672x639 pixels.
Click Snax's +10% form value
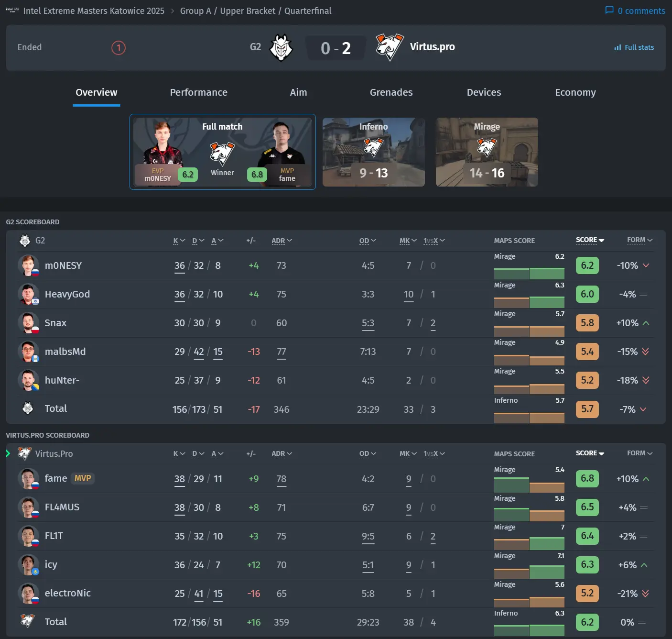(x=628, y=323)
